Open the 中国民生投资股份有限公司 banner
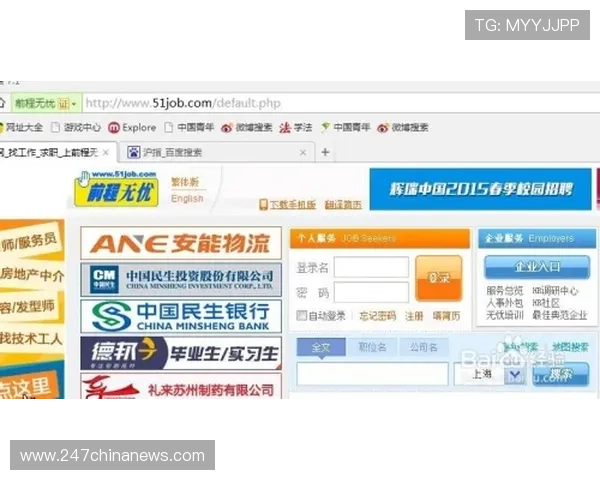Viewport: 600px width, 480px height. coord(181,280)
